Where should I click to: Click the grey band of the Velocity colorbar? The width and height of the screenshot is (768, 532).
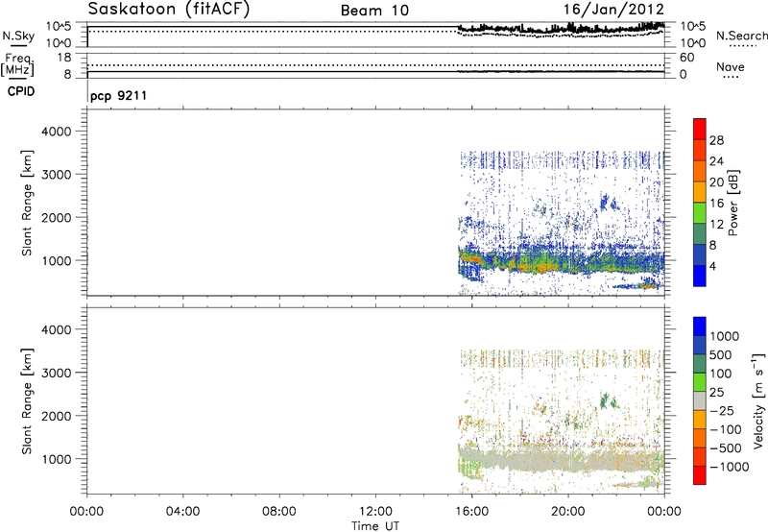[x=700, y=400]
